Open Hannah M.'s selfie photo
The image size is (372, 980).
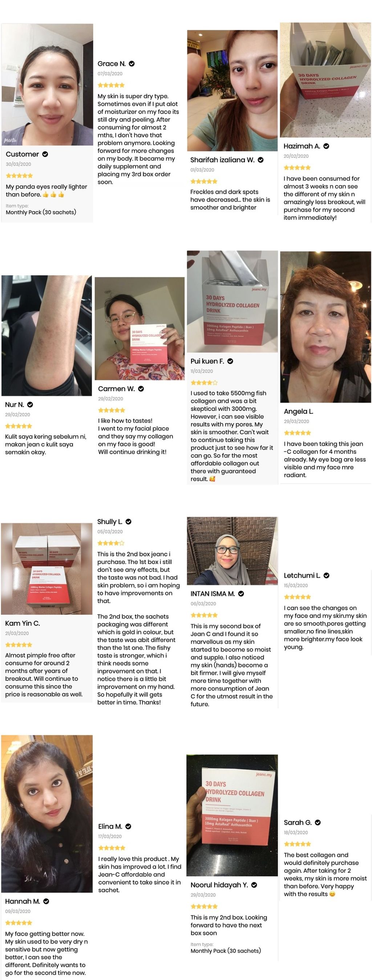click(x=47, y=814)
